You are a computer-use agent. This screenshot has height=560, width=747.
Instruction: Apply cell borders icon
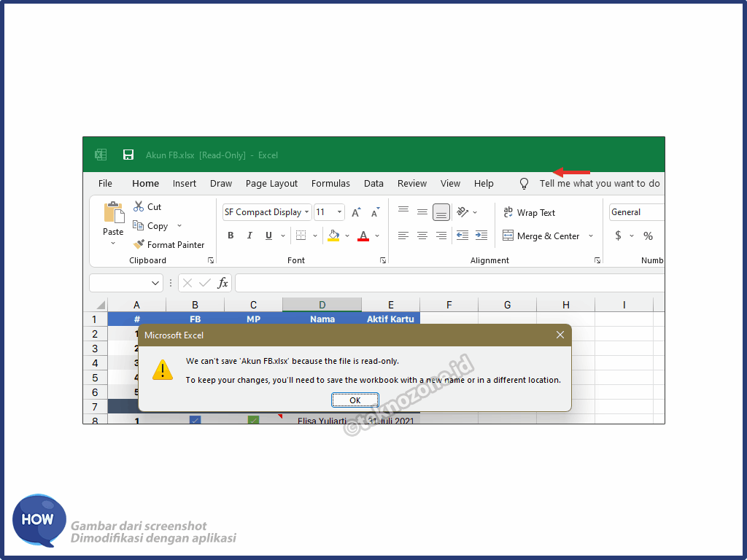pyautogui.click(x=301, y=236)
